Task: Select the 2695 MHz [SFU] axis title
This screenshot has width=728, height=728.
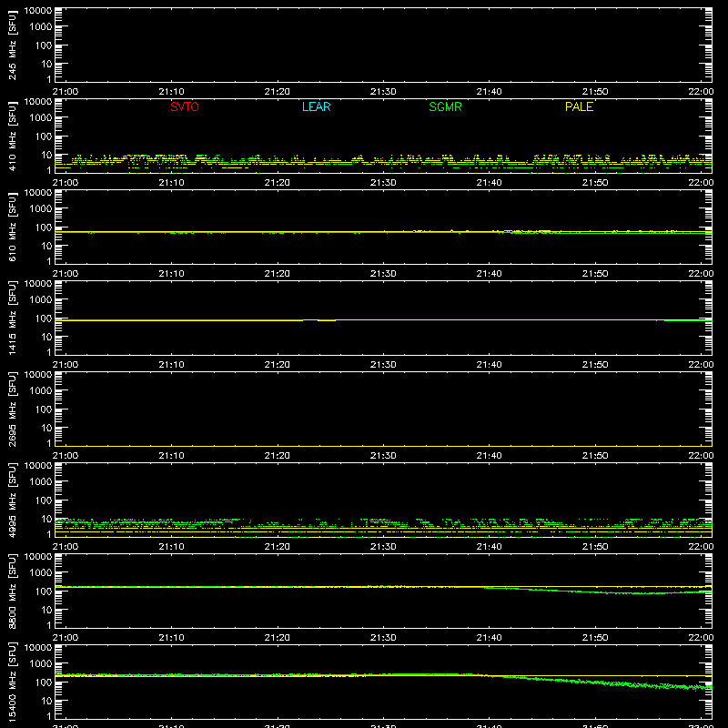Action: coord(13,409)
